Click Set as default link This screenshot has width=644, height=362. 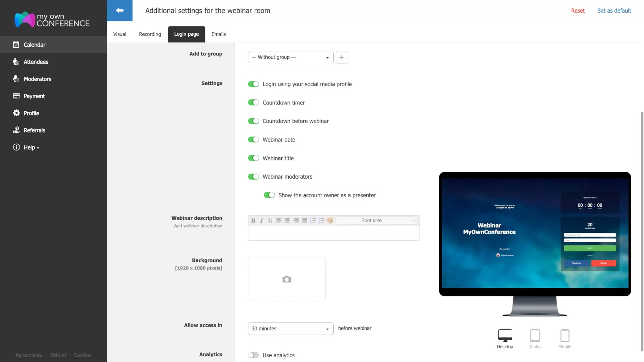point(613,10)
